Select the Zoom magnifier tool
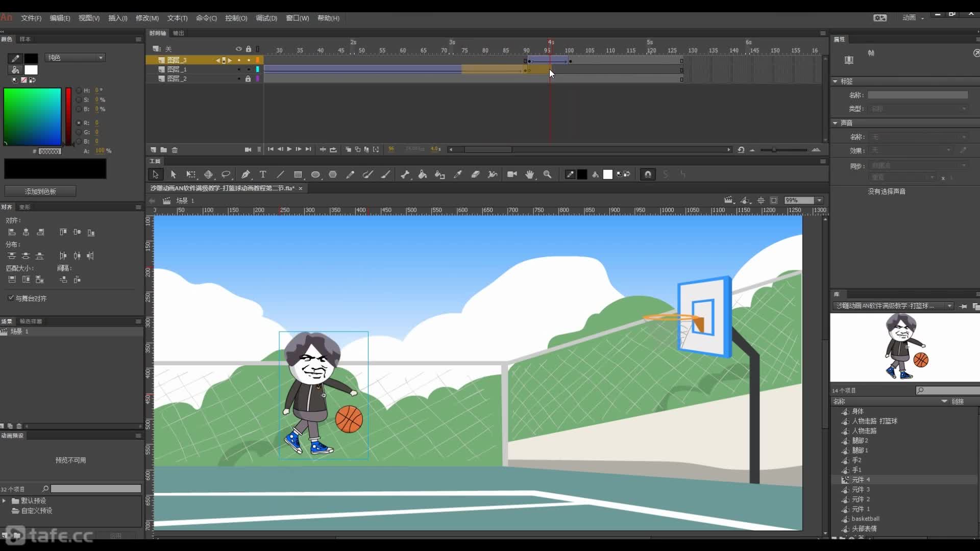The width and height of the screenshot is (980, 551). click(x=547, y=174)
